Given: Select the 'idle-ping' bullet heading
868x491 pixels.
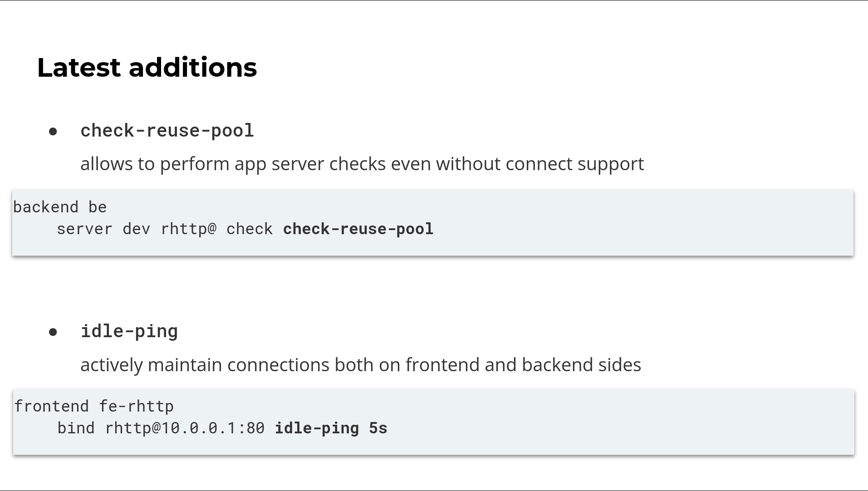Looking at the screenshot, I should tap(129, 331).
